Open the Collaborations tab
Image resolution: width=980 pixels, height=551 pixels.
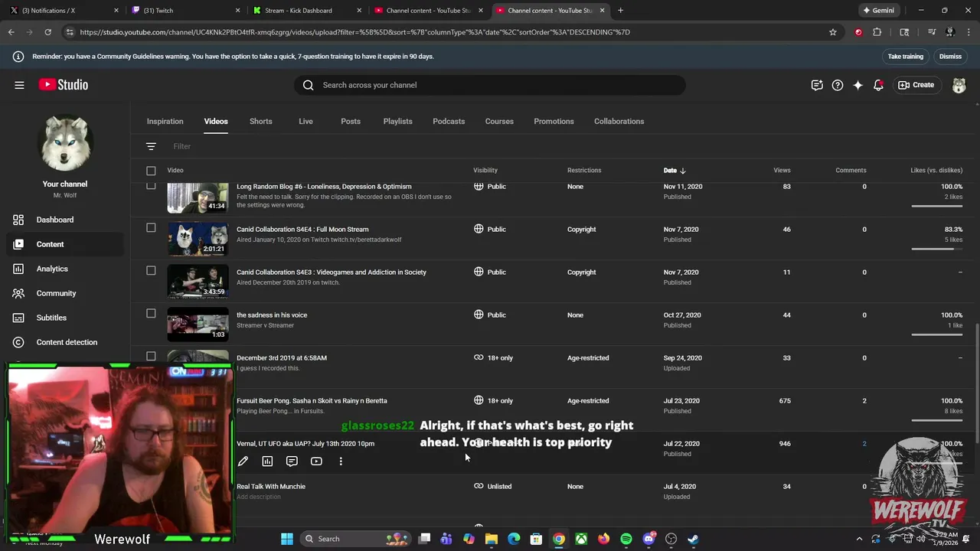pos(619,121)
